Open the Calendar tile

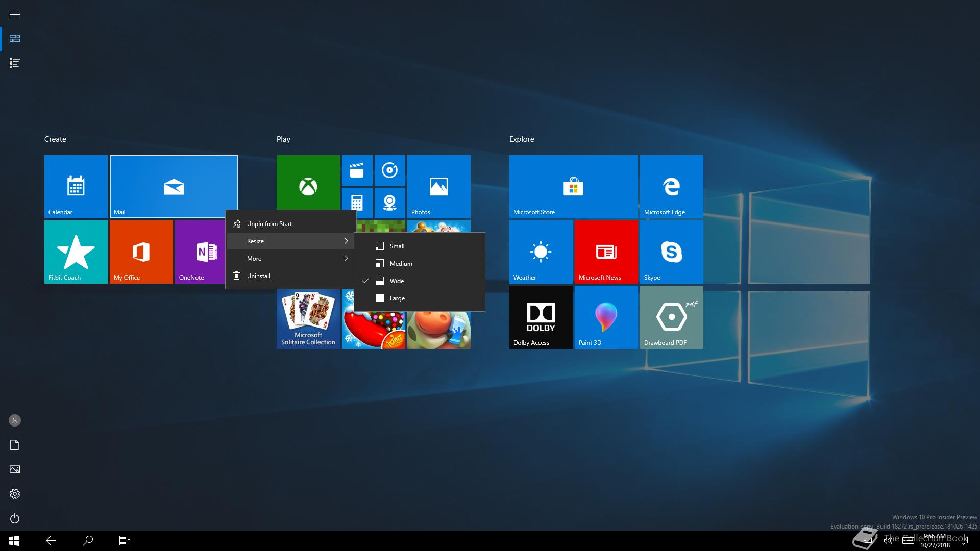(x=76, y=187)
